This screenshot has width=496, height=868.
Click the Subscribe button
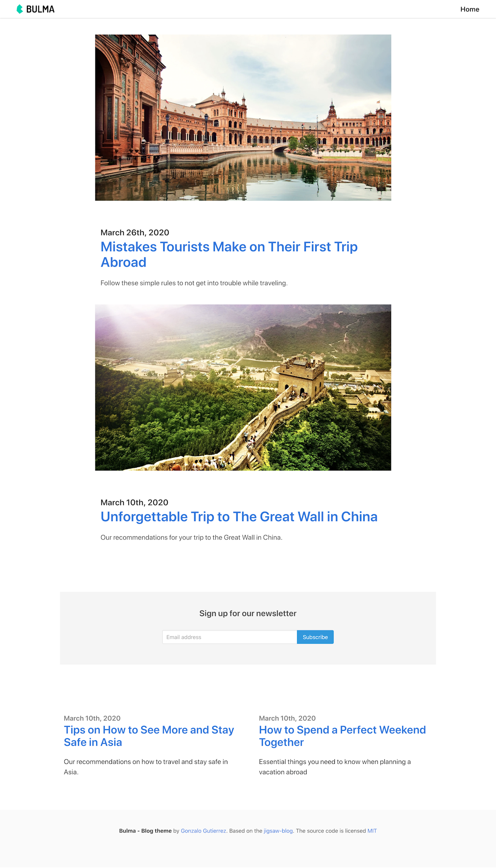tap(315, 637)
